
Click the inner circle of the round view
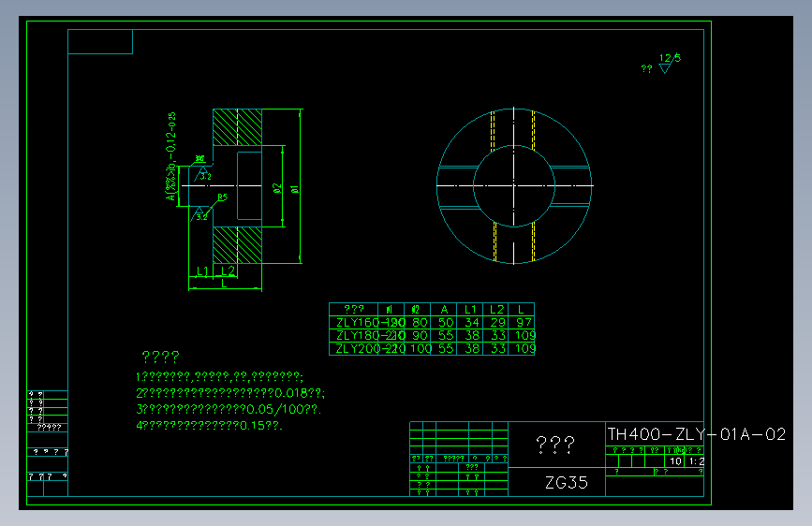[514, 186]
